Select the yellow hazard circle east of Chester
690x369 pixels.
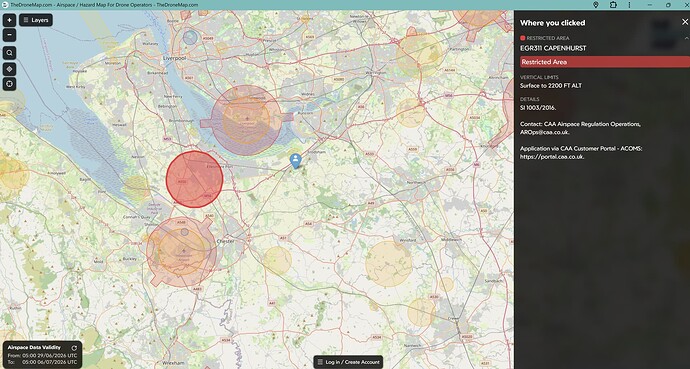click(277, 260)
